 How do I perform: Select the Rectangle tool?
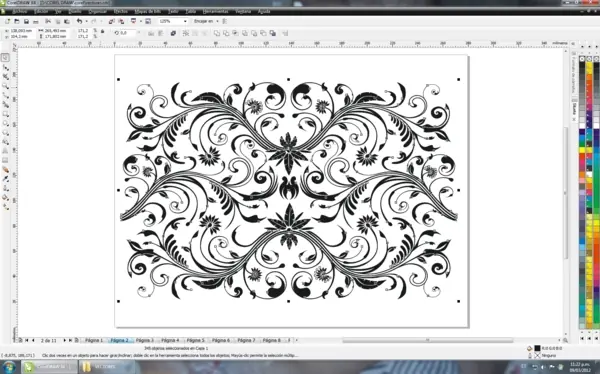[x=5, y=114]
